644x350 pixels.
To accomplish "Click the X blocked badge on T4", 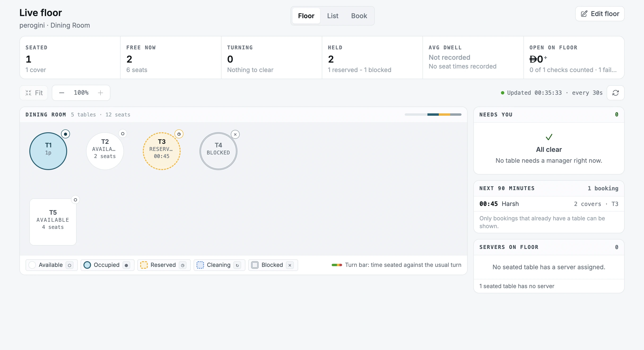I will (x=235, y=134).
